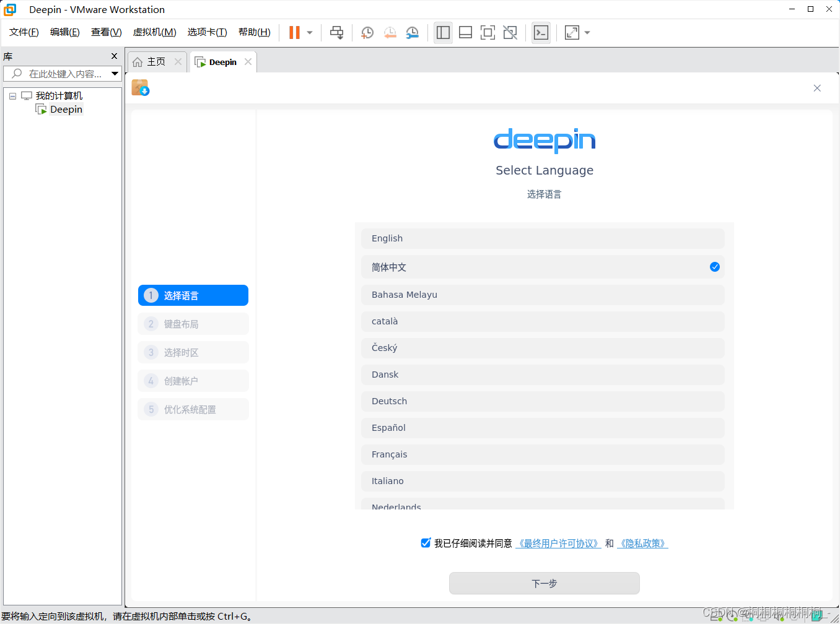Uncheck the license agreement checkbox

coord(426,543)
